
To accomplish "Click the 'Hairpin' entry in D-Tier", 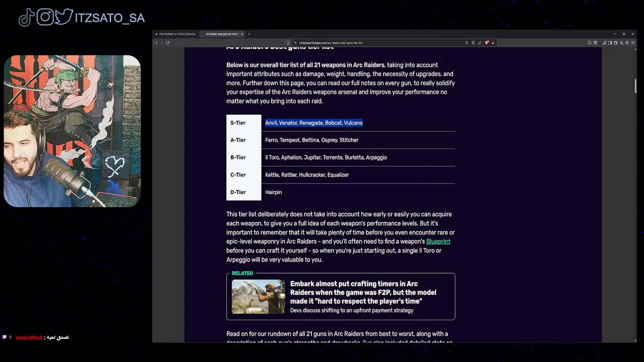I will pos(273,192).
